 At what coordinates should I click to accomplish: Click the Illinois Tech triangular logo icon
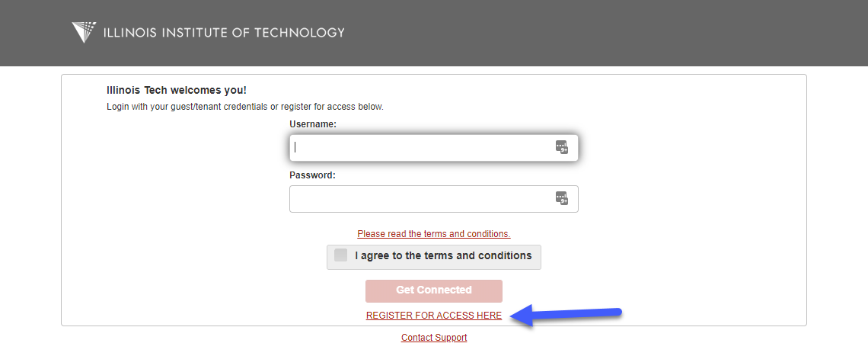point(85,32)
